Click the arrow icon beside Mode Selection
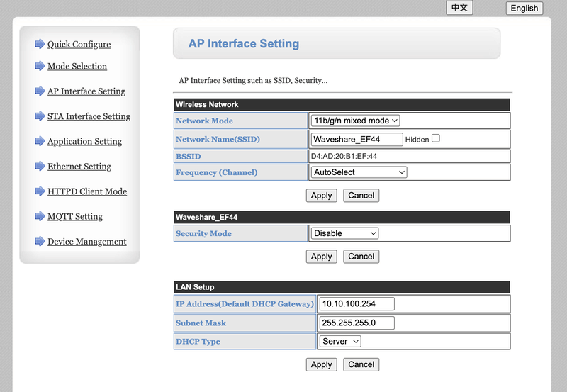 pyautogui.click(x=40, y=66)
